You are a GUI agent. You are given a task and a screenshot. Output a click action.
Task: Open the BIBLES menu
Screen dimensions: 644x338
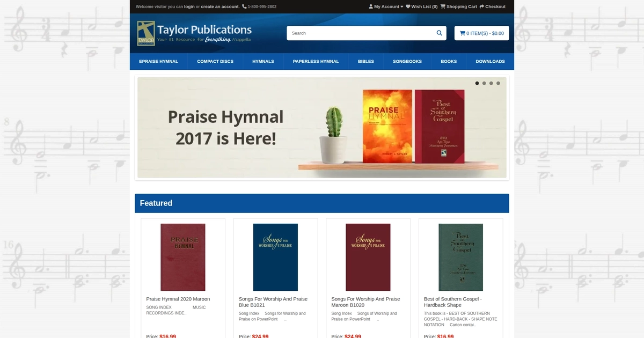tap(366, 62)
